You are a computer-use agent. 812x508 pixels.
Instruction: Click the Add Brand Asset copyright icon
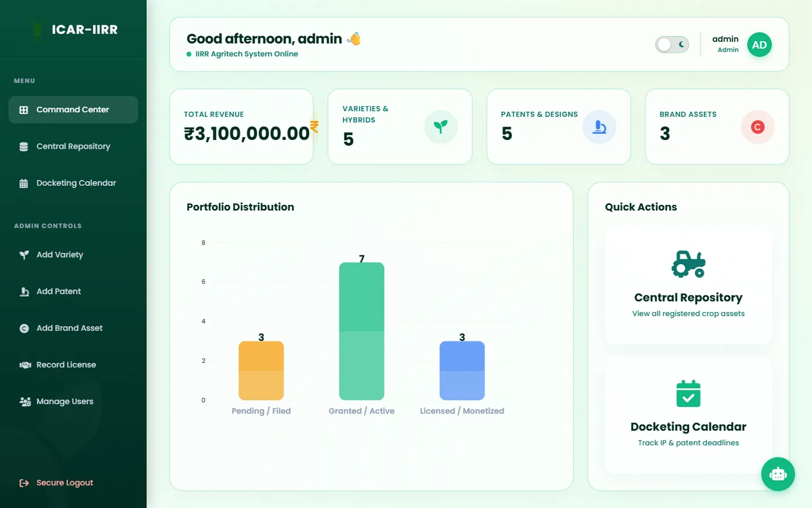click(x=24, y=328)
